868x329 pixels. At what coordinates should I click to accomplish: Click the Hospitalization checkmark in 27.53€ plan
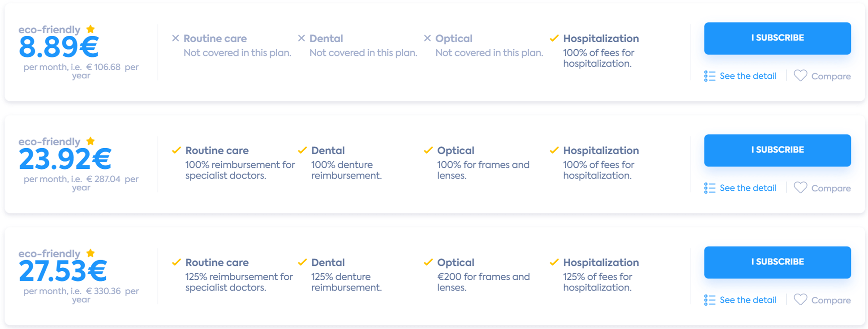554,262
